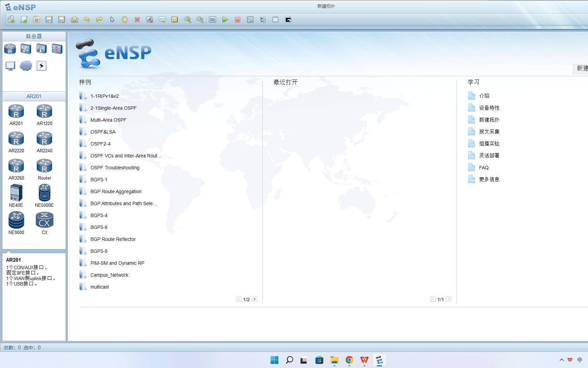Screen dimensions: 588x368
Task: Select the WLAN device category icon
Action: pyautogui.click(x=41, y=49)
